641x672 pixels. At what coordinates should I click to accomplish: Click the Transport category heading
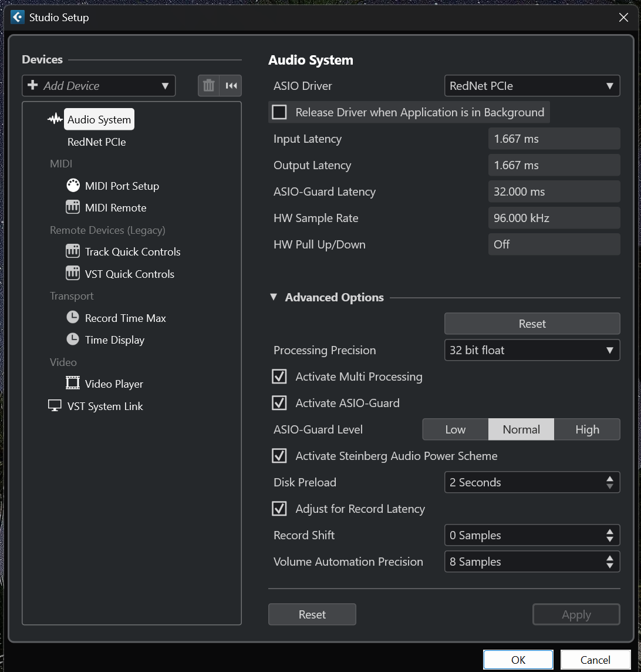click(72, 296)
